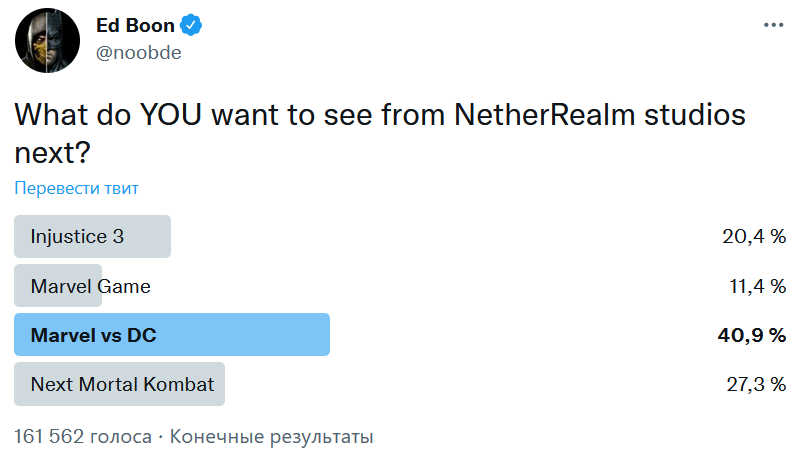Open the three-dot more options menu

click(x=773, y=25)
